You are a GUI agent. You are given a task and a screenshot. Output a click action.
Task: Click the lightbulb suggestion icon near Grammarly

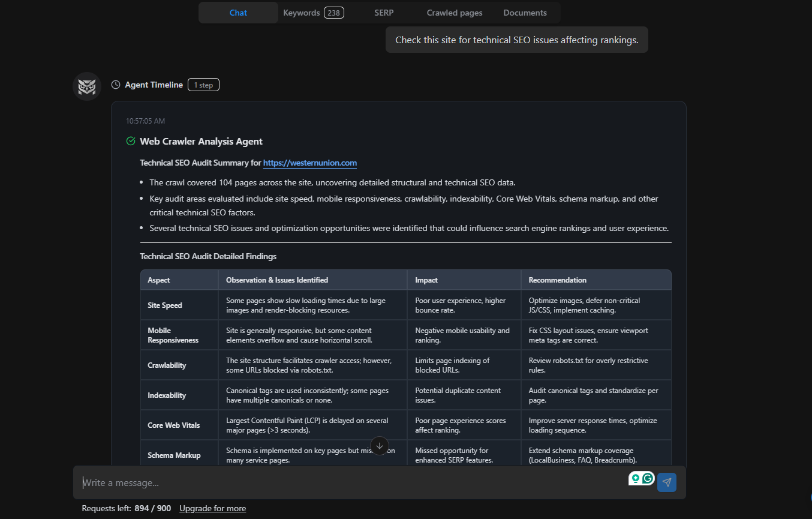(635, 478)
